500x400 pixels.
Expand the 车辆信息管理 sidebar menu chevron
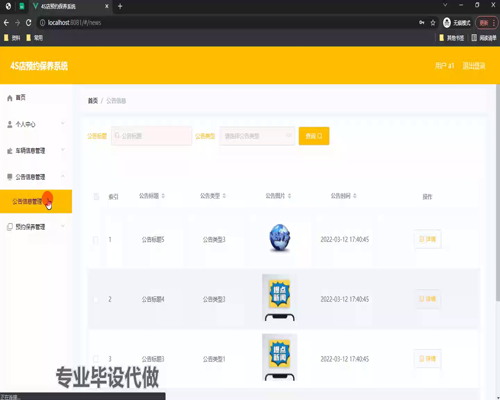[63, 150]
